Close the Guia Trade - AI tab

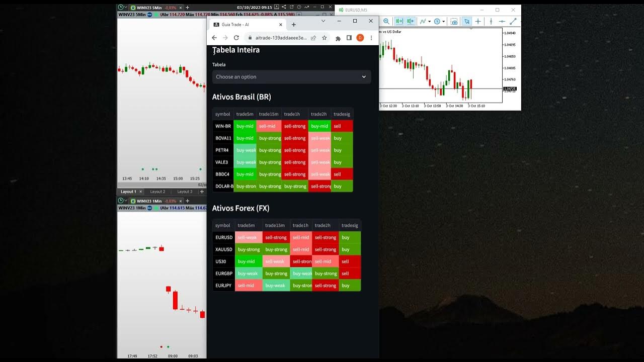point(280,24)
